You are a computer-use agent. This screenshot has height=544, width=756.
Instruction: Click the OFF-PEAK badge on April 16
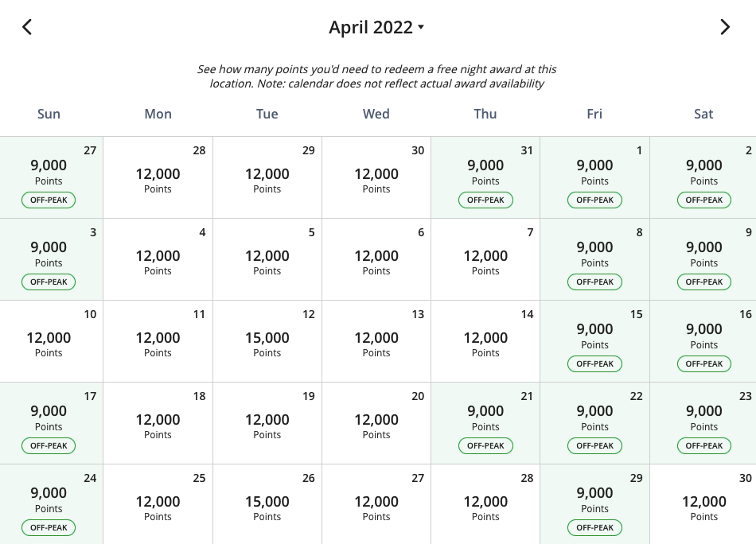704,363
